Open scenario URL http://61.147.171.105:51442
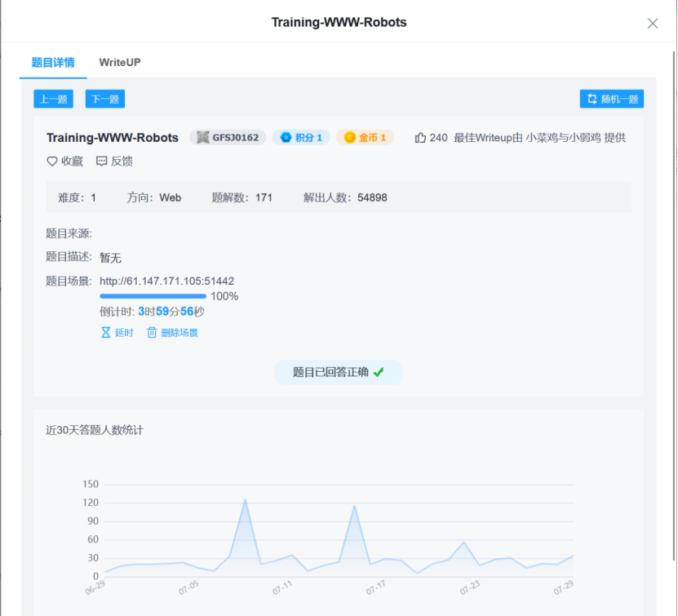Image resolution: width=678 pixels, height=616 pixels. (167, 281)
